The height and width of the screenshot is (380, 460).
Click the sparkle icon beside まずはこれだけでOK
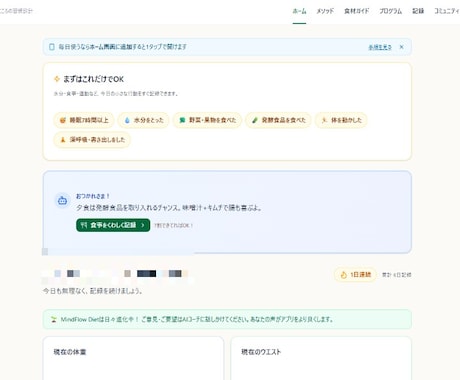pyautogui.click(x=57, y=79)
